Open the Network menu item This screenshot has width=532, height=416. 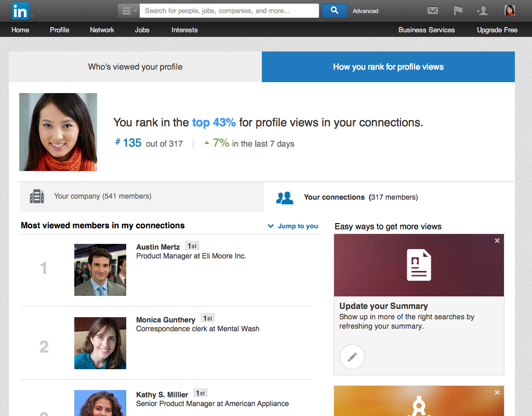102,30
